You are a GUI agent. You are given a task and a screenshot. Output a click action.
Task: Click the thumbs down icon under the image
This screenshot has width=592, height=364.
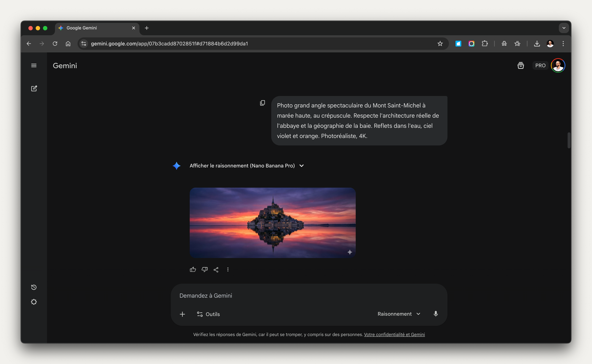pos(205,269)
